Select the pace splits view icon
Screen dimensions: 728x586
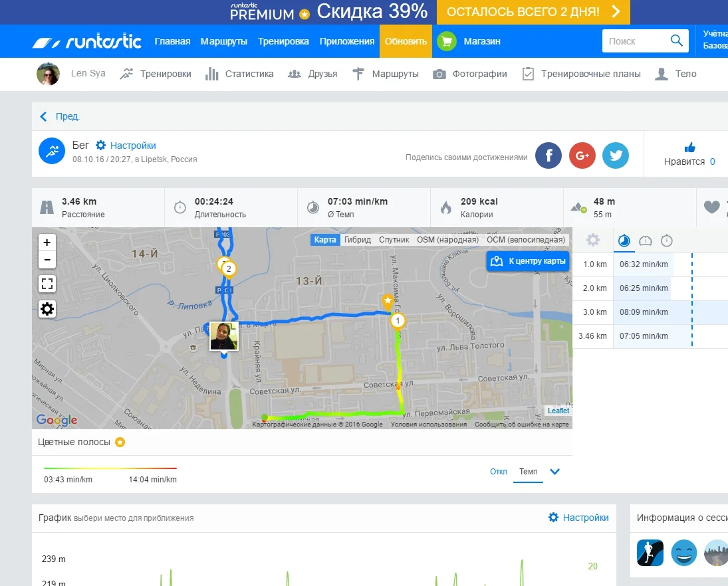pyautogui.click(x=624, y=241)
